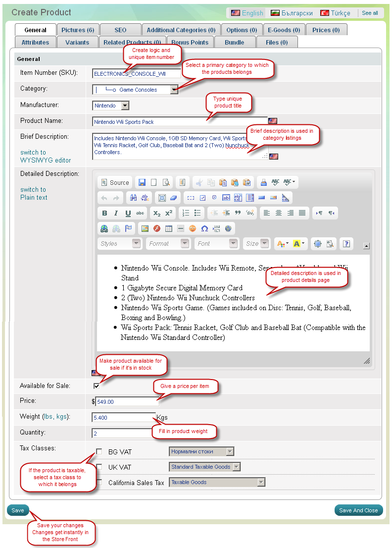Insert a table via toolbar icon
The width and height of the screenshot is (392, 548).
coord(169,228)
